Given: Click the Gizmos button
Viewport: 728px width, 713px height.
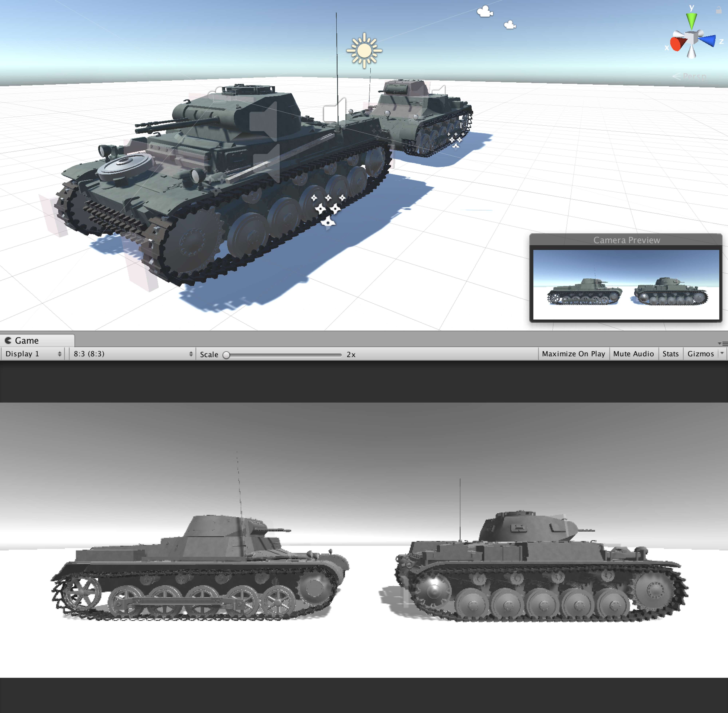Looking at the screenshot, I should click(x=700, y=354).
